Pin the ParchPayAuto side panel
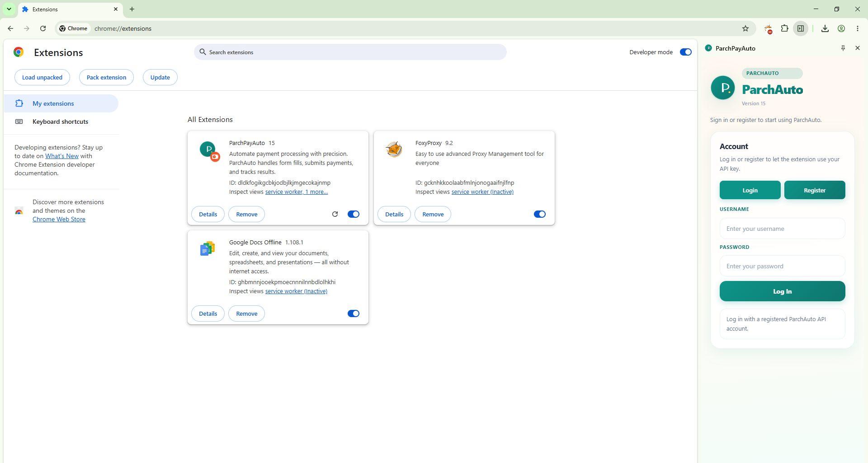This screenshot has height=463, width=868. click(x=843, y=48)
